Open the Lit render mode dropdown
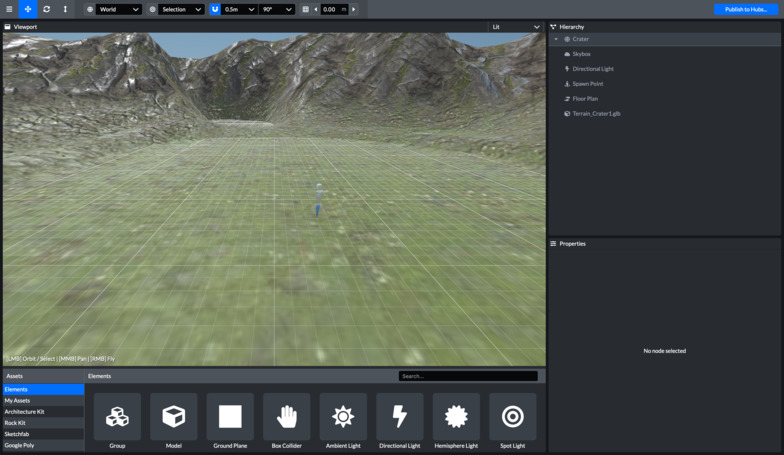The width and height of the screenshot is (784, 455). (x=515, y=27)
